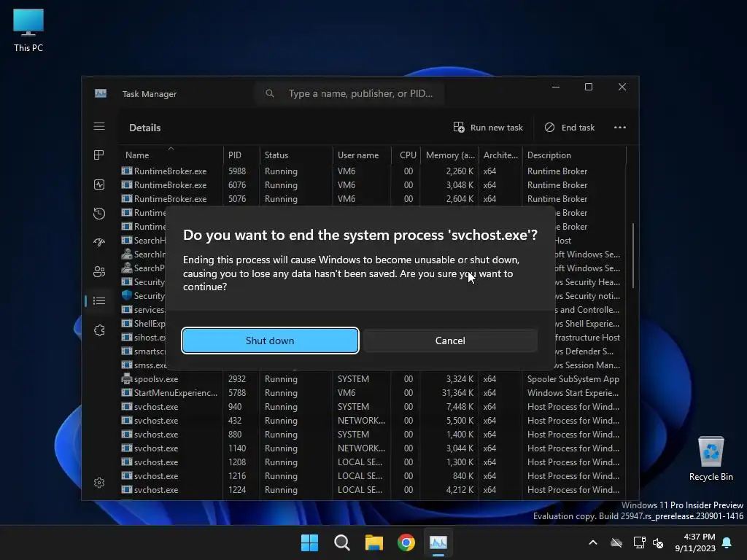This screenshot has width=747, height=560.
Task: Click Spooler SubSystem App description
Action: pos(573,379)
